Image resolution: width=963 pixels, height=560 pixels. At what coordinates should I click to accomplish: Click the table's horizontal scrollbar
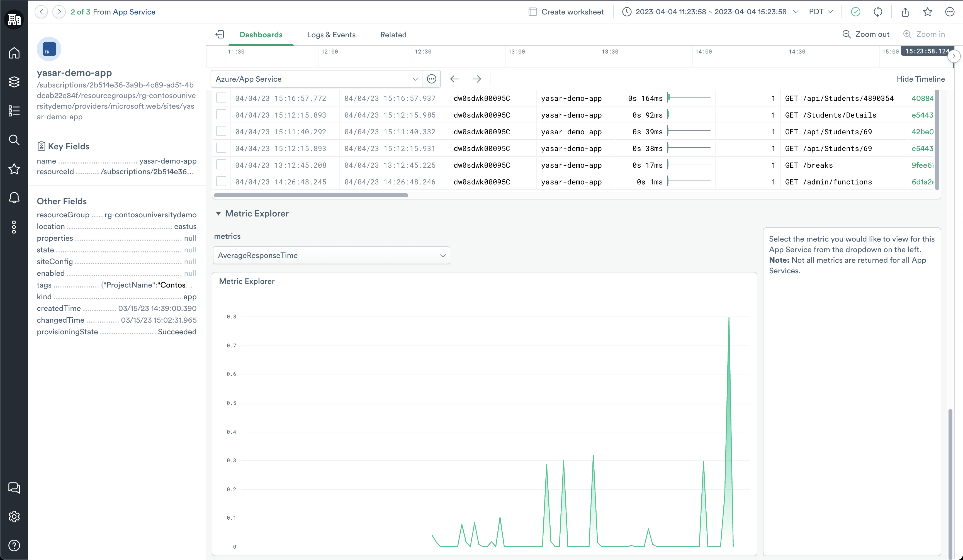click(311, 195)
